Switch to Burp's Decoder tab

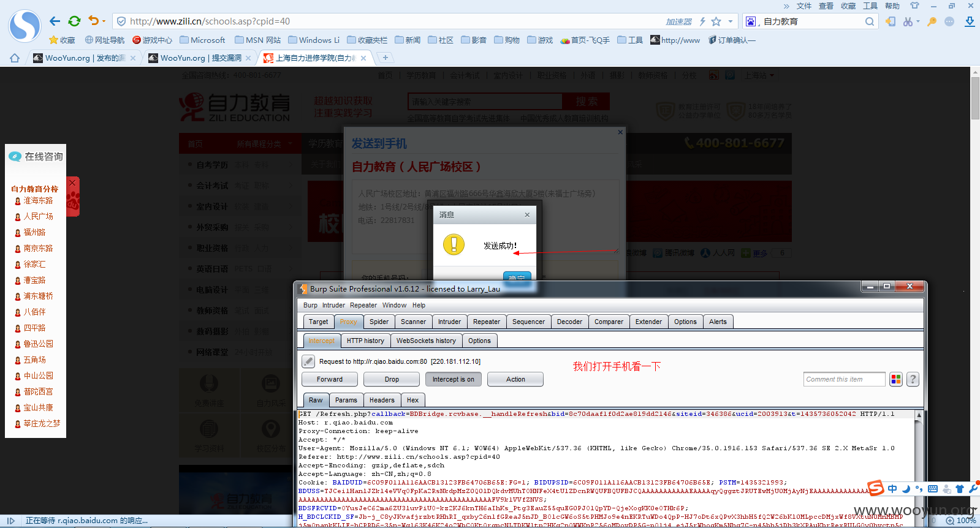pos(569,322)
